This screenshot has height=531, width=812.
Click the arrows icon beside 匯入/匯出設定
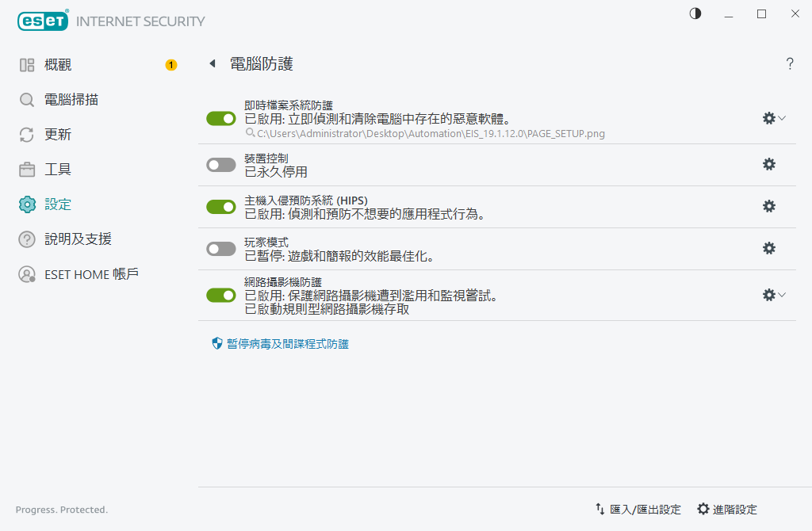pos(599,510)
